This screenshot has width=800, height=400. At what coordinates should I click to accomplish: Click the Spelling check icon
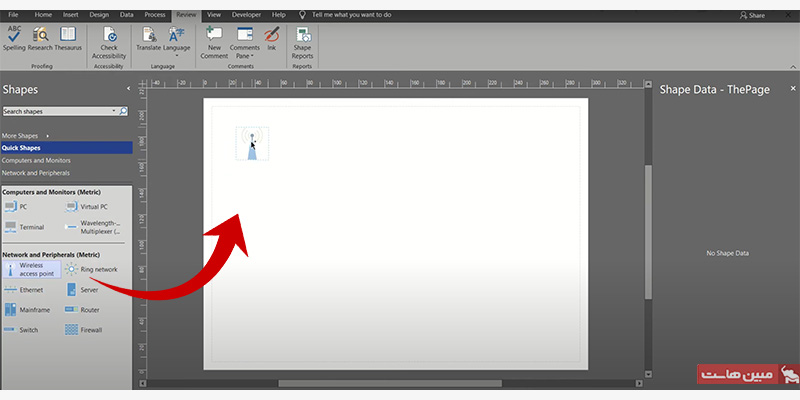click(14, 38)
